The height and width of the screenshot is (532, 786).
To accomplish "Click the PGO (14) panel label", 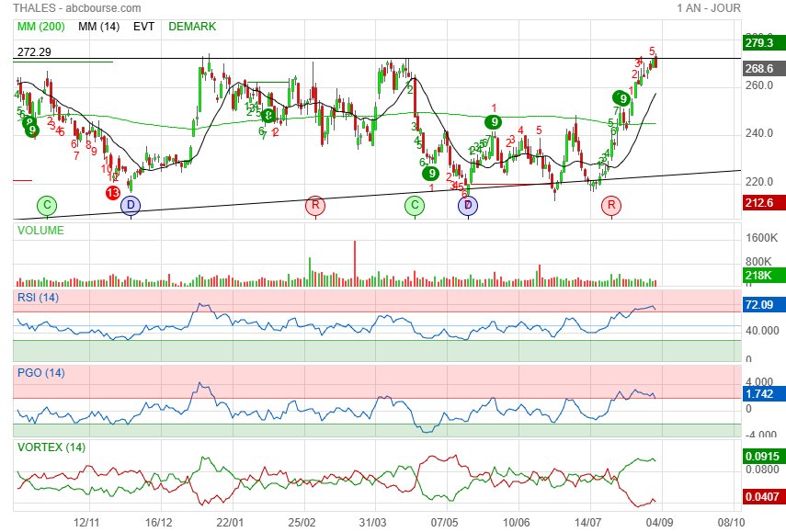I will pyautogui.click(x=41, y=373).
